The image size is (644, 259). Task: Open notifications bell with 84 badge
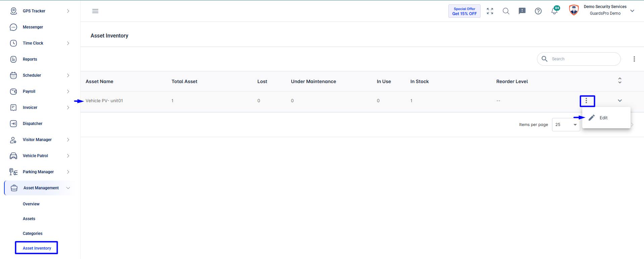point(554,11)
